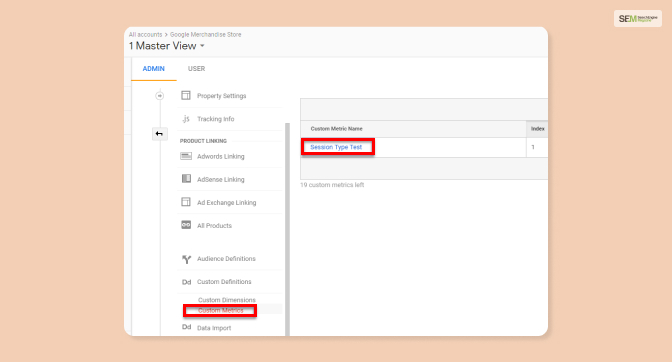Open the Session Type Test metric link

point(336,147)
